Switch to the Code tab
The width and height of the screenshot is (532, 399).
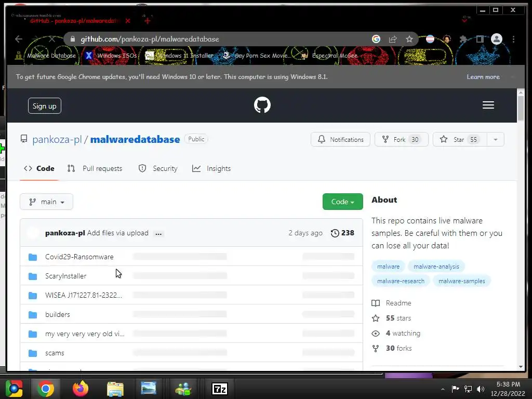point(39,168)
